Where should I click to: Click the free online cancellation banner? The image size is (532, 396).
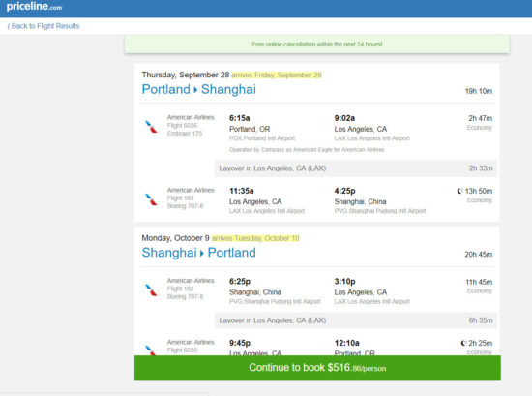(317, 45)
